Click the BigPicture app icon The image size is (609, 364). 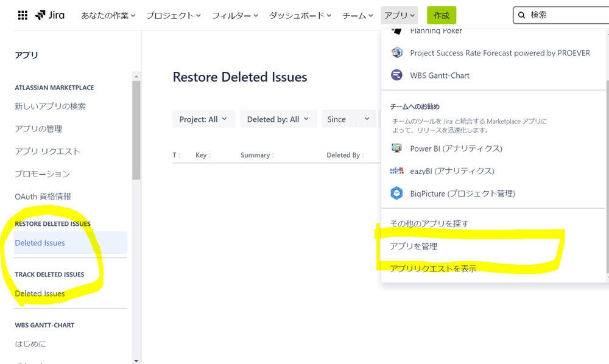[396, 193]
